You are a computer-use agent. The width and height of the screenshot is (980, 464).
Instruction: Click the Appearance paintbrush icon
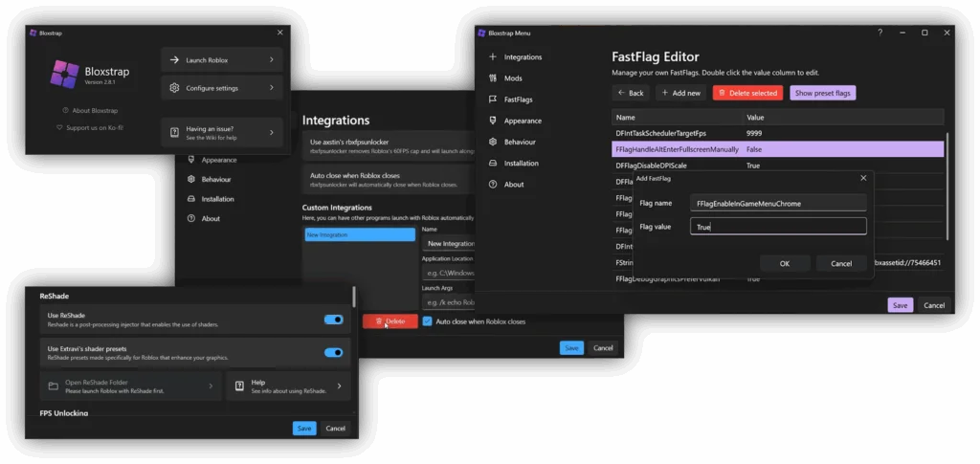coord(493,121)
